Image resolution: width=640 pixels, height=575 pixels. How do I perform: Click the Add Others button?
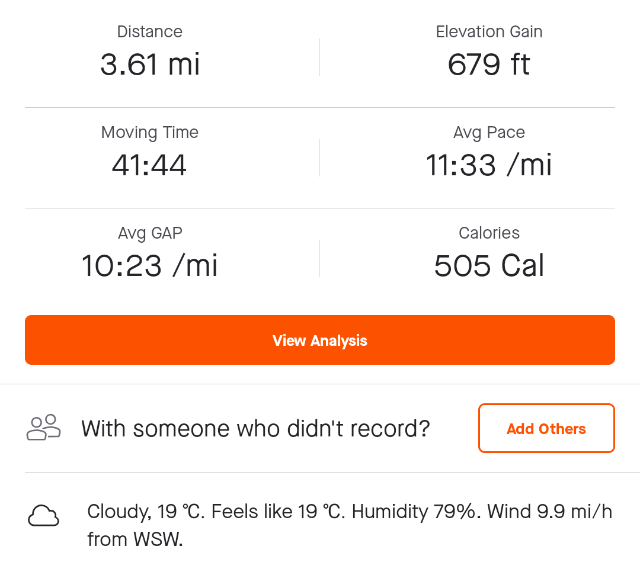pos(546,428)
